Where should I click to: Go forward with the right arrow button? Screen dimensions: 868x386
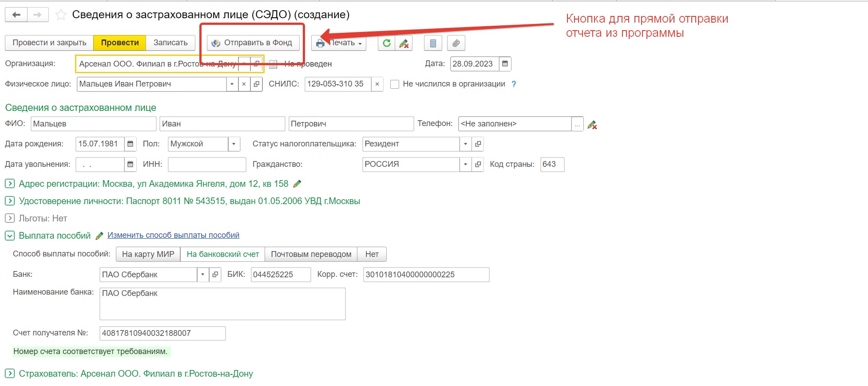tap(38, 15)
